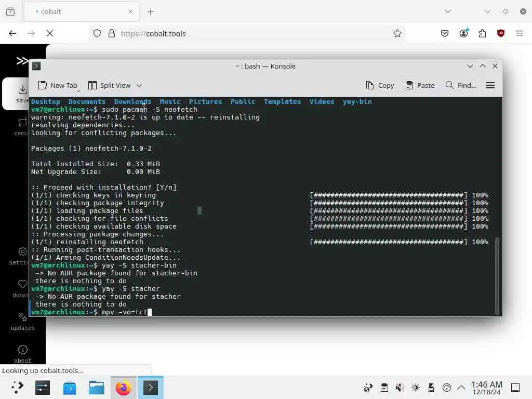Select the cobalt browser tab

click(82, 11)
